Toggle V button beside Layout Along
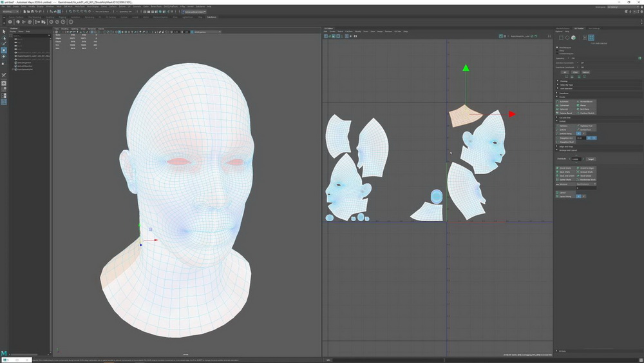The height and width of the screenshot is (363, 644). point(583,197)
